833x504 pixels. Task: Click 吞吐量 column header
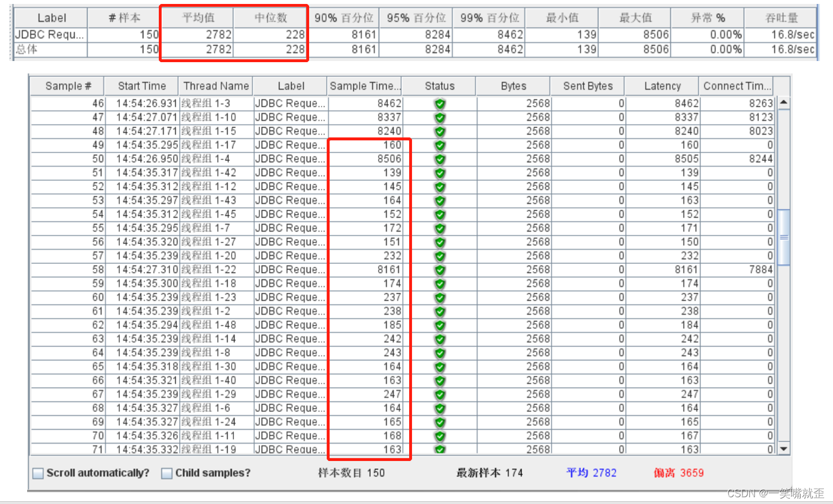pyautogui.click(x=781, y=18)
